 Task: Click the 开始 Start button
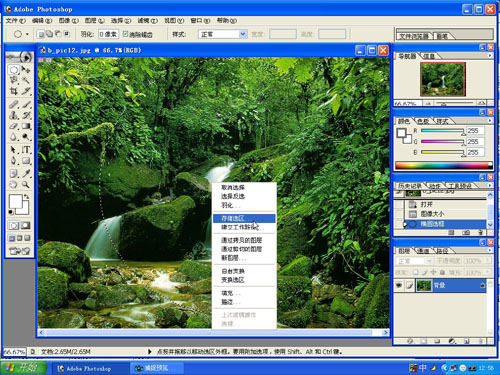[x=23, y=368]
